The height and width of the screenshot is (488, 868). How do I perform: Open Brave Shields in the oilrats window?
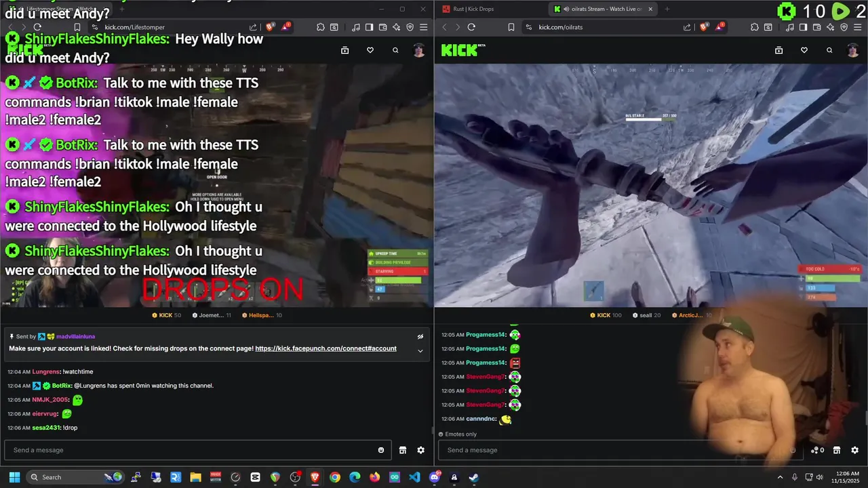(704, 27)
